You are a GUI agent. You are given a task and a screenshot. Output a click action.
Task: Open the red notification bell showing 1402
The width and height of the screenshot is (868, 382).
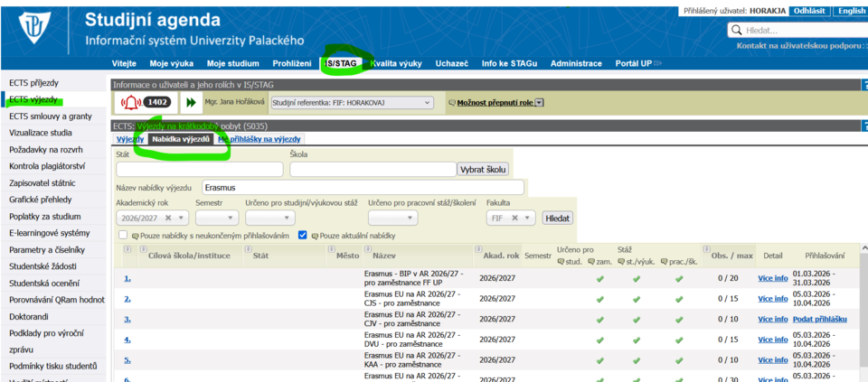(x=131, y=102)
